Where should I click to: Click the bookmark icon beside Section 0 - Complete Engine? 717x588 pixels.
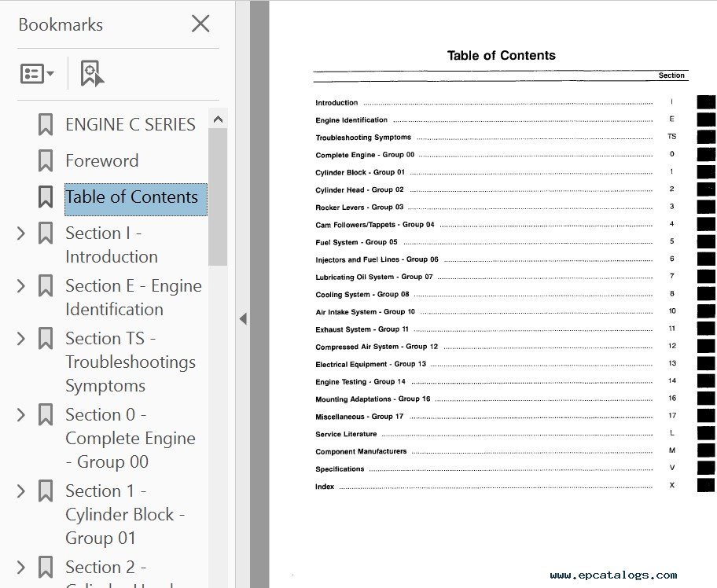(x=46, y=414)
